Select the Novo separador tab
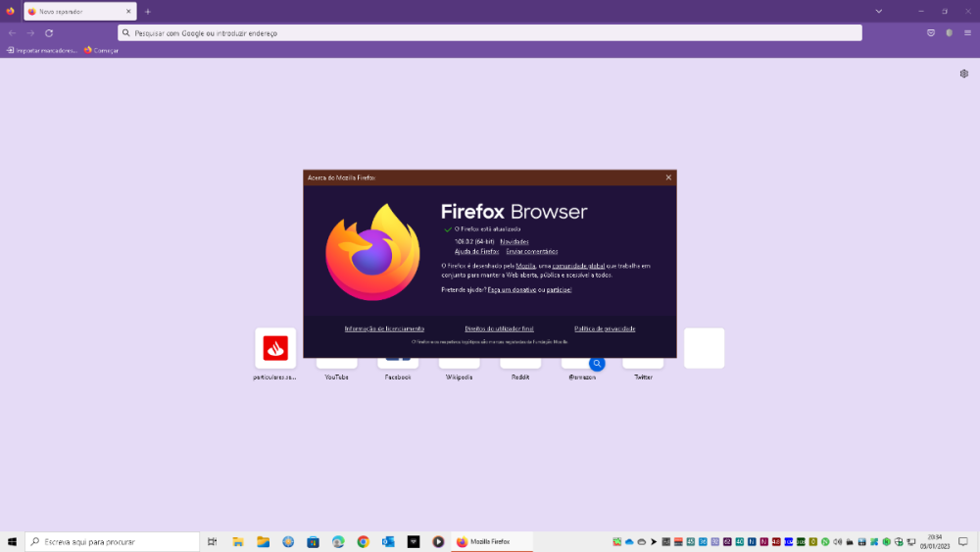The image size is (980, 552). [80, 11]
